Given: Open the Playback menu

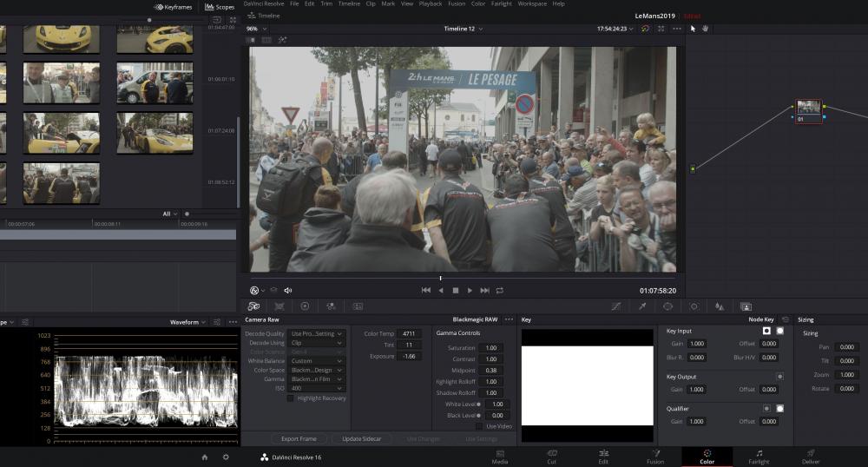Looking at the screenshot, I should pyautogui.click(x=431, y=3).
